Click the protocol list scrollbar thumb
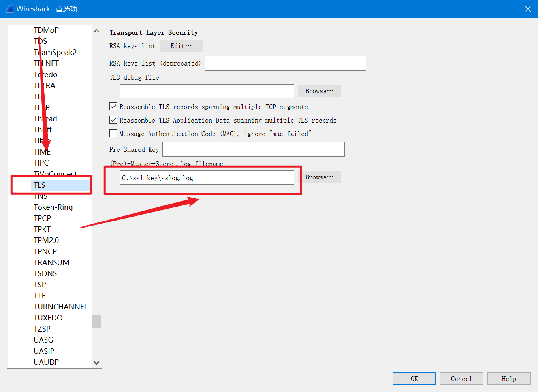 tap(96, 321)
